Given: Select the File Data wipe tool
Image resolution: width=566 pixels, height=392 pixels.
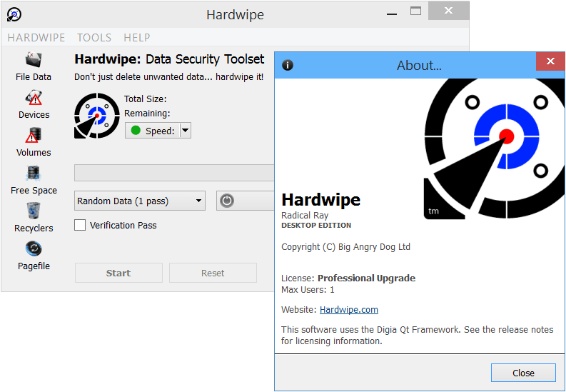Looking at the screenshot, I should pos(34,67).
